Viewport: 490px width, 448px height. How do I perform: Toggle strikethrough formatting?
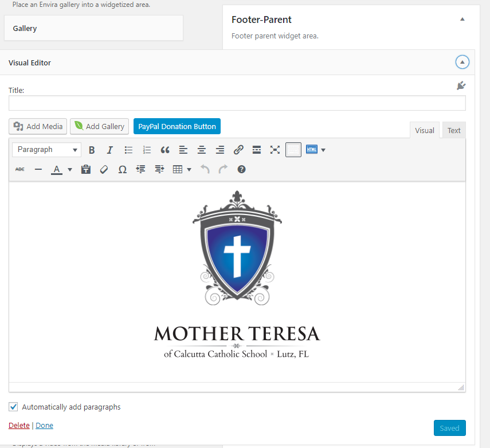click(20, 169)
